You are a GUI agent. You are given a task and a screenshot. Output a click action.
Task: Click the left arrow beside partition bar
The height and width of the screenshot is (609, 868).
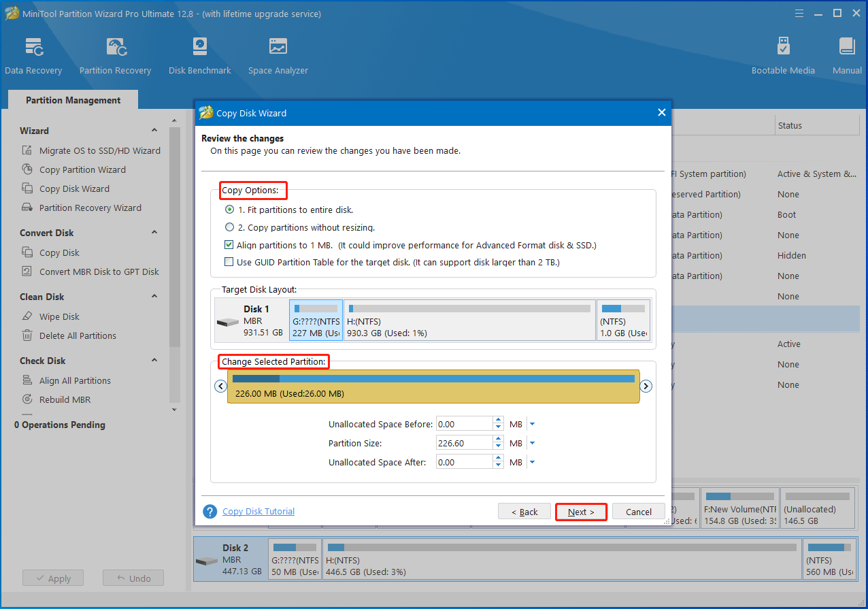click(220, 386)
